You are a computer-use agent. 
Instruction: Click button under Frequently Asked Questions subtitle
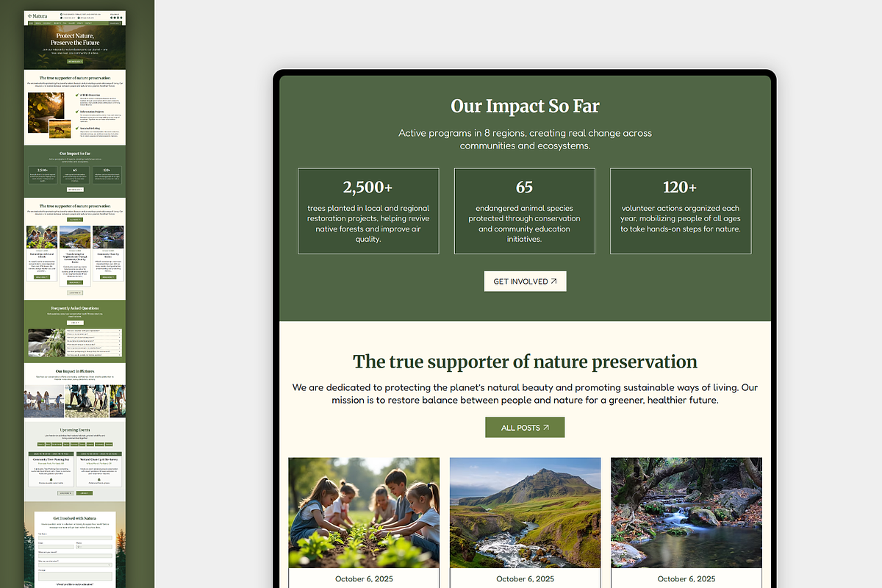tap(75, 323)
